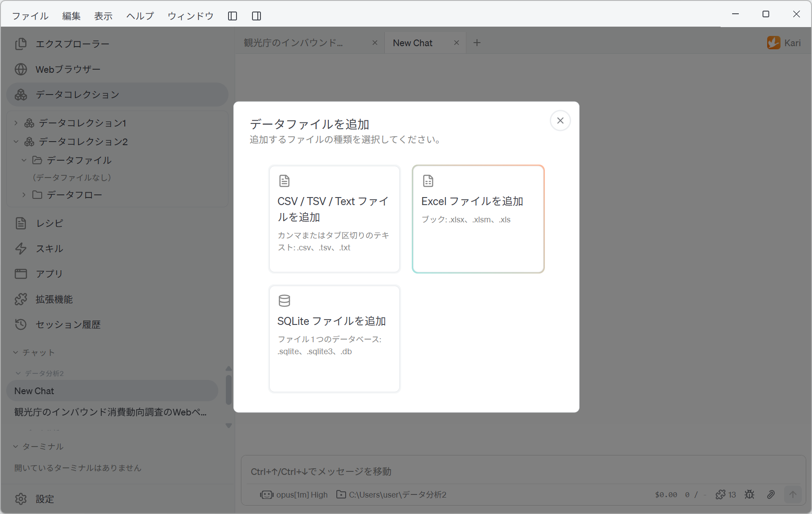The height and width of the screenshot is (514, 812).
Task: Click the bug debug icon in chat bar
Action: click(x=749, y=494)
